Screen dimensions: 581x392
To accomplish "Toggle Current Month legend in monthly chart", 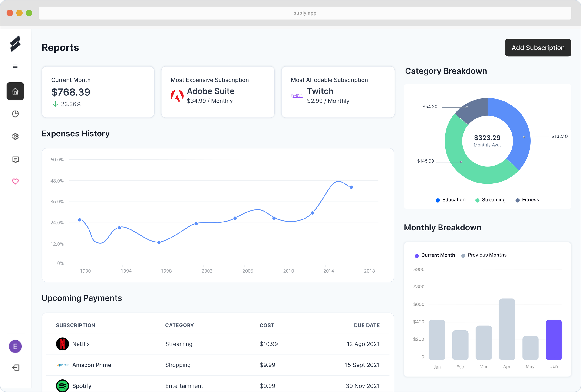I will point(435,255).
